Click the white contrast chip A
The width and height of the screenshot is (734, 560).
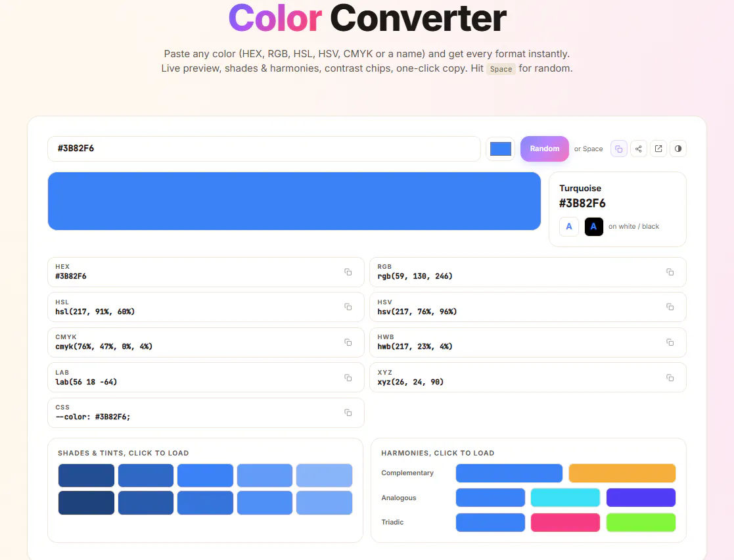[569, 227]
